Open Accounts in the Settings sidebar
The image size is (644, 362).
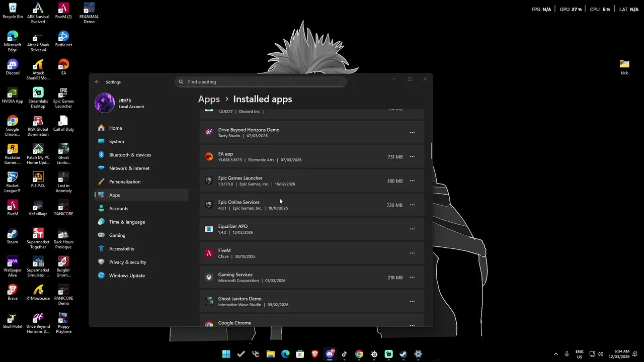click(x=141, y=209)
